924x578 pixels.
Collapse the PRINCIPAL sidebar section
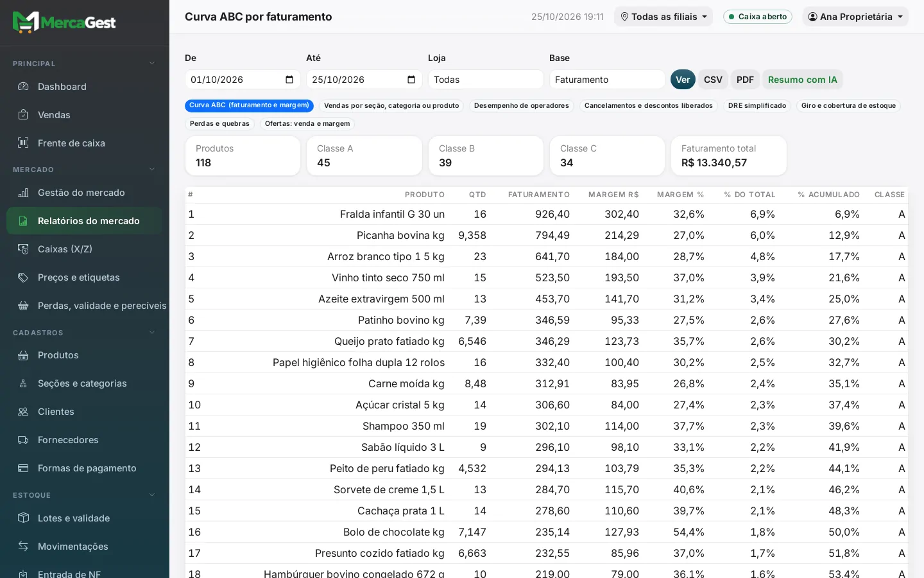152,64
